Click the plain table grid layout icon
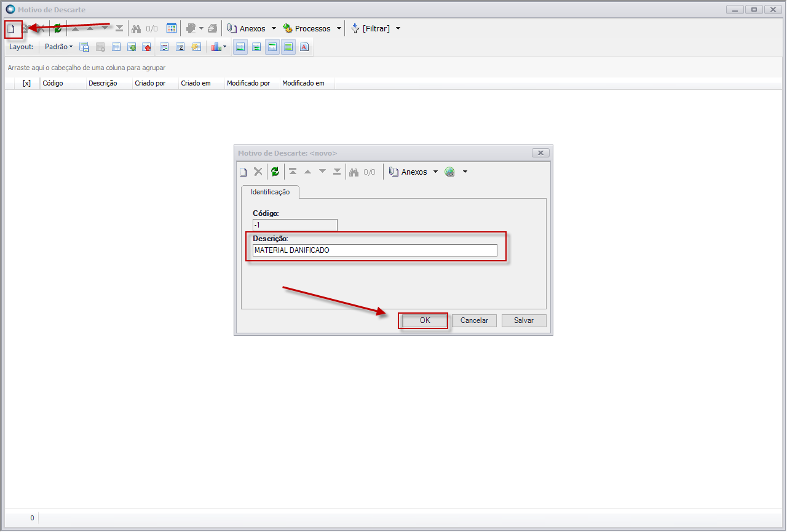 tap(116, 47)
